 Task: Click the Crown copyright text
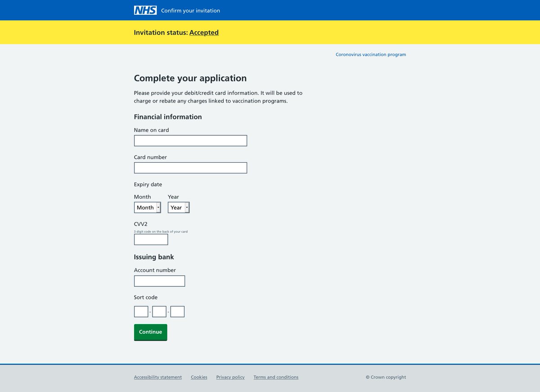tap(386, 377)
